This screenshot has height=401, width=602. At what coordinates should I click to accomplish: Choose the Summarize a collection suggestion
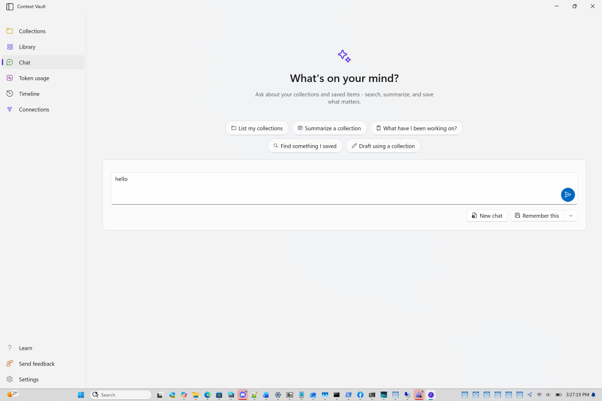[329, 128]
